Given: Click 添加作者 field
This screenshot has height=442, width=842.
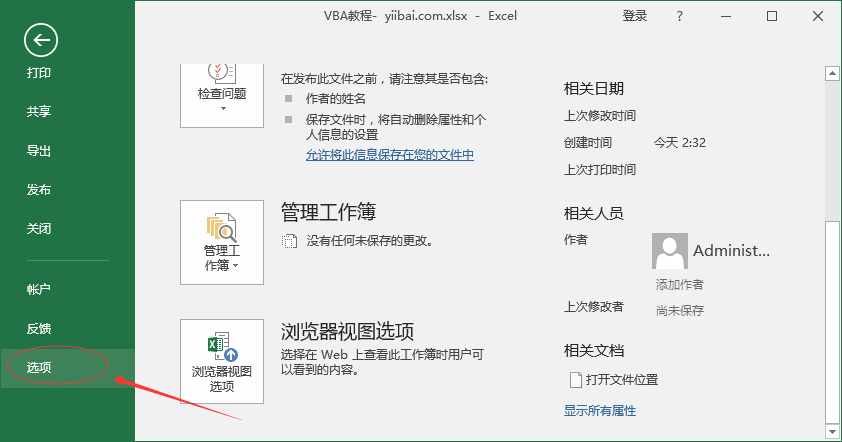Looking at the screenshot, I should tap(679, 285).
